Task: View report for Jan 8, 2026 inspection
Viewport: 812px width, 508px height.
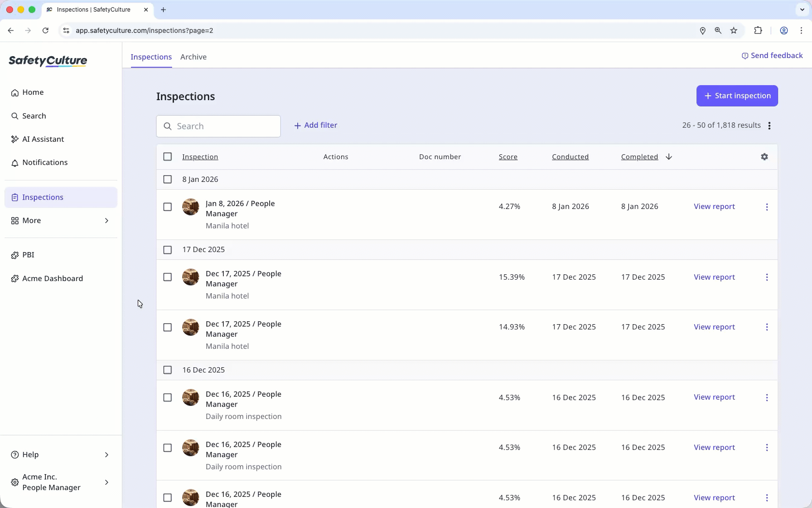Action: (714, 207)
